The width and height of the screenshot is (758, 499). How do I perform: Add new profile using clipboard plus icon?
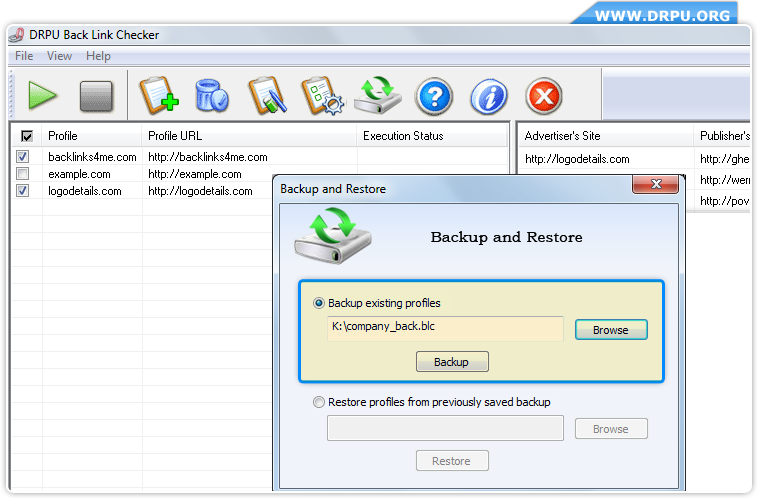pos(159,95)
